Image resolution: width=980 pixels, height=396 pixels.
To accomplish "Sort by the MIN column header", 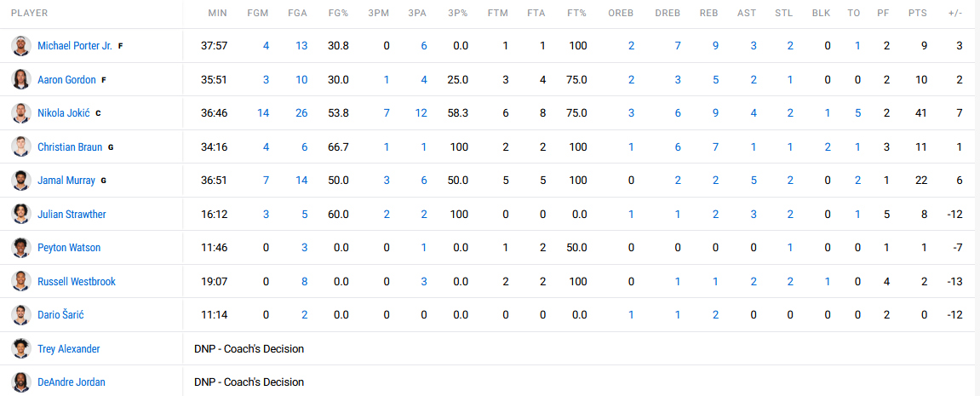I will [x=217, y=14].
